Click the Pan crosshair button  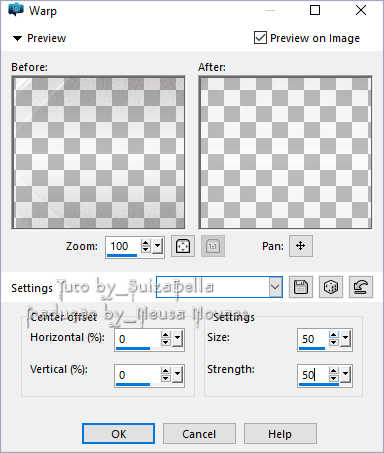[301, 246]
